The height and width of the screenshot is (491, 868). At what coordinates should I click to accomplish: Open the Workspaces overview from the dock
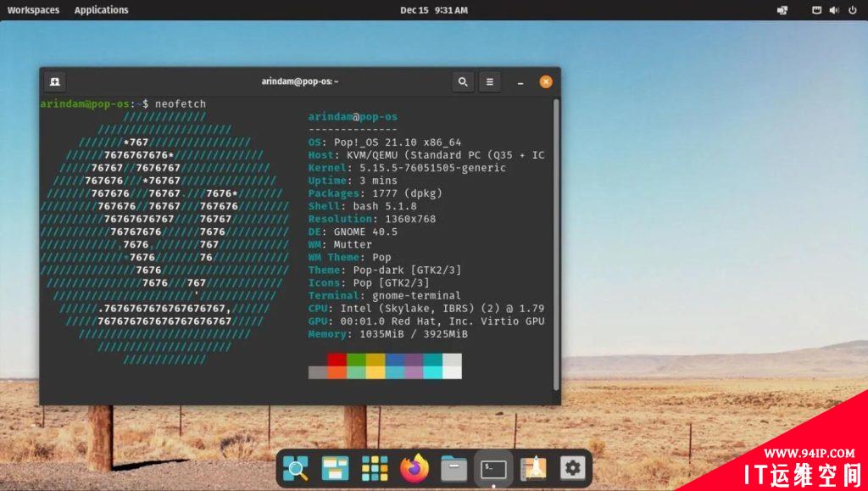(x=336, y=469)
